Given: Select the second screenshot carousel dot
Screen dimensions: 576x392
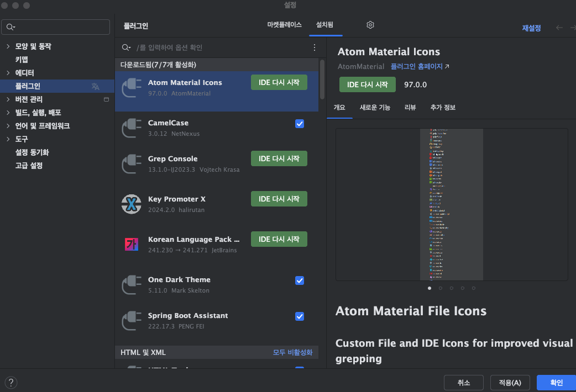Looking at the screenshot, I should pyautogui.click(x=441, y=288).
